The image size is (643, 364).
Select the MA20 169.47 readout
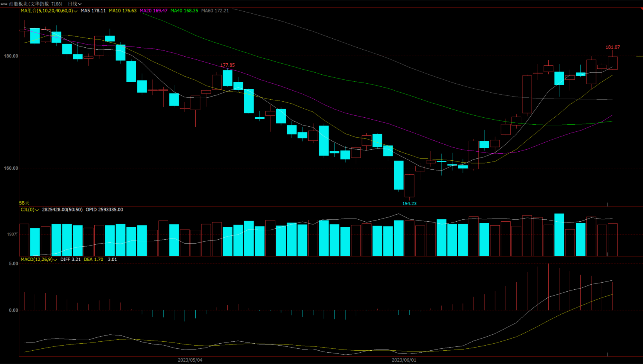pos(153,11)
